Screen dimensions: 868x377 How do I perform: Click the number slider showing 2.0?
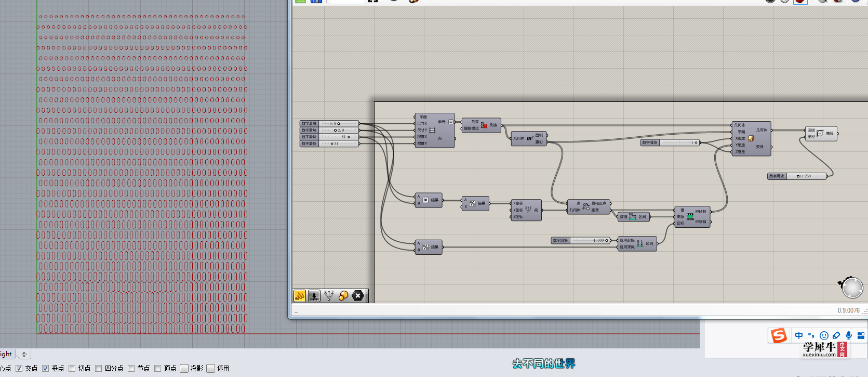click(329, 130)
